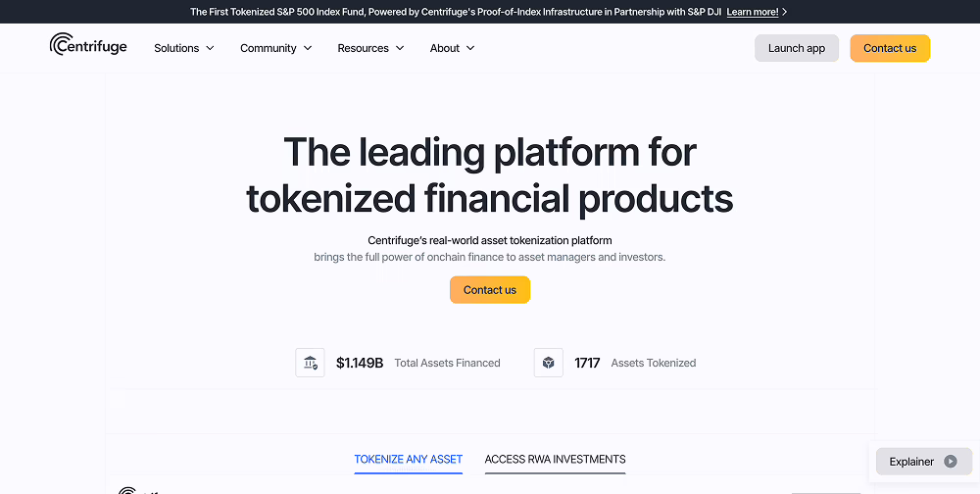Click Contact us in the header

(x=890, y=48)
